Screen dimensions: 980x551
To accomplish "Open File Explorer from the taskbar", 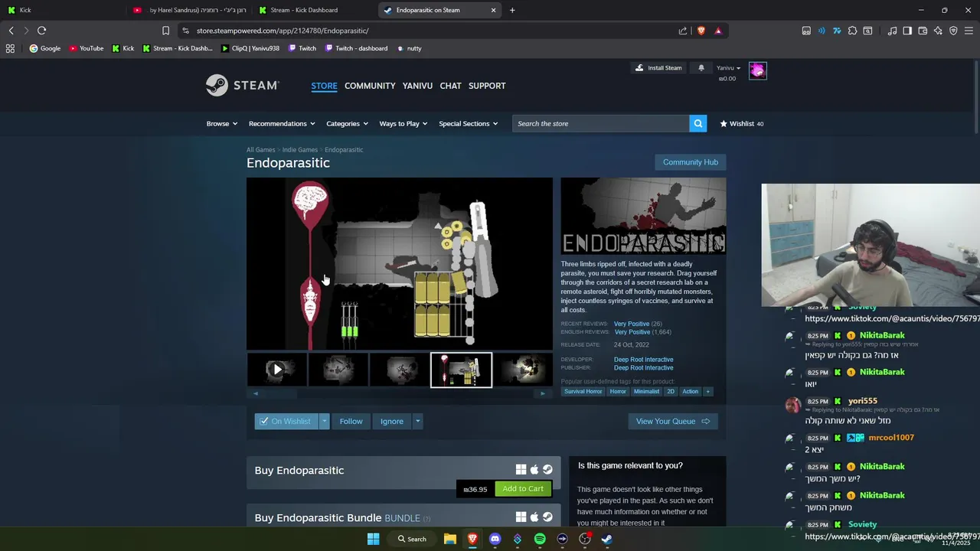I will tap(450, 539).
